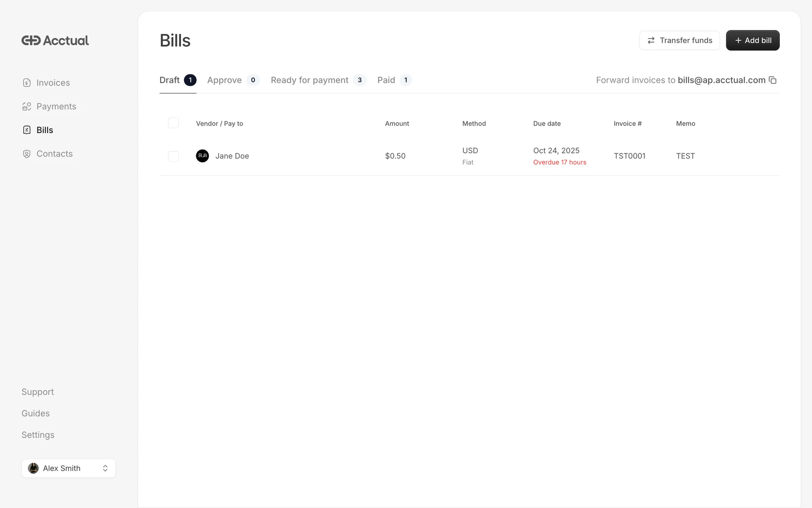This screenshot has height=508, width=812.
Task: Click the Contacts sidebar icon
Action: pyautogui.click(x=27, y=154)
